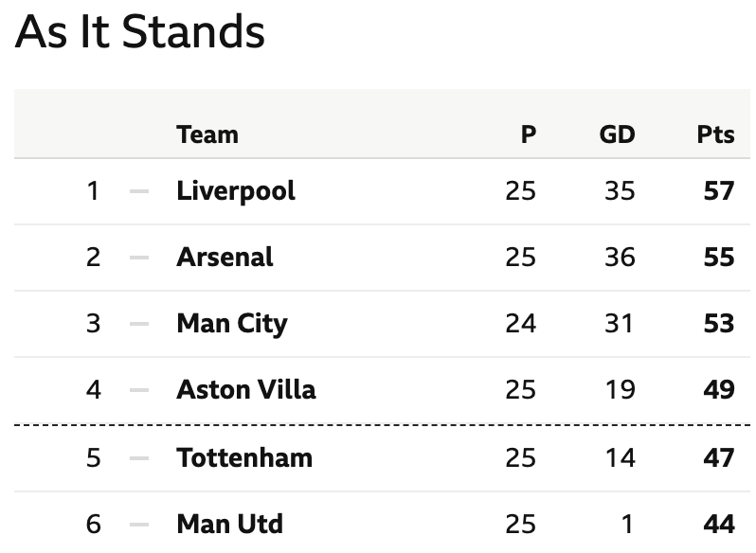Open the Liverpool team link
This screenshot has height=553, width=756.
click(x=236, y=191)
